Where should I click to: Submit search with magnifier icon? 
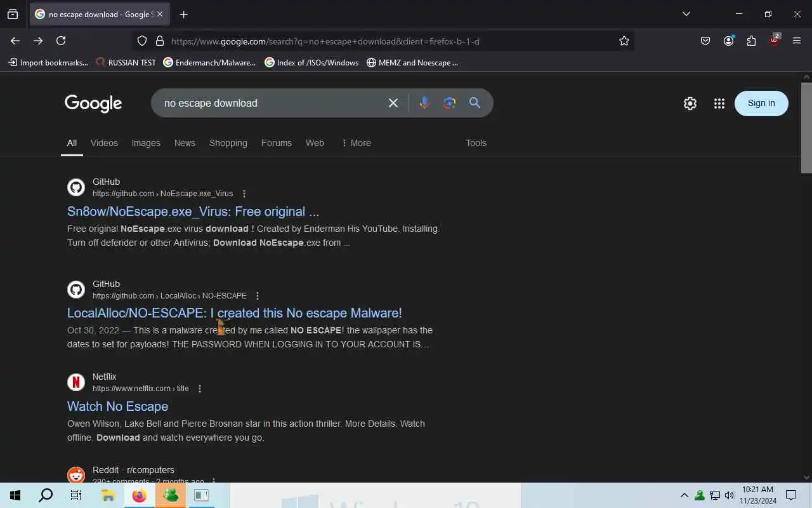pos(475,103)
